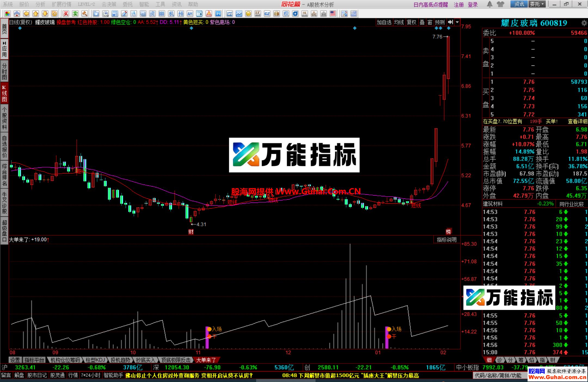Open the 工具 menu
Image resolution: width=588 pixels, height=382 pixels.
[x=161, y=4]
